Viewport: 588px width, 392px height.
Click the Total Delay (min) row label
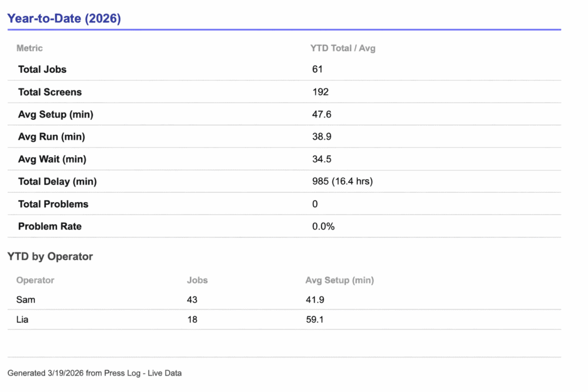pos(57,181)
